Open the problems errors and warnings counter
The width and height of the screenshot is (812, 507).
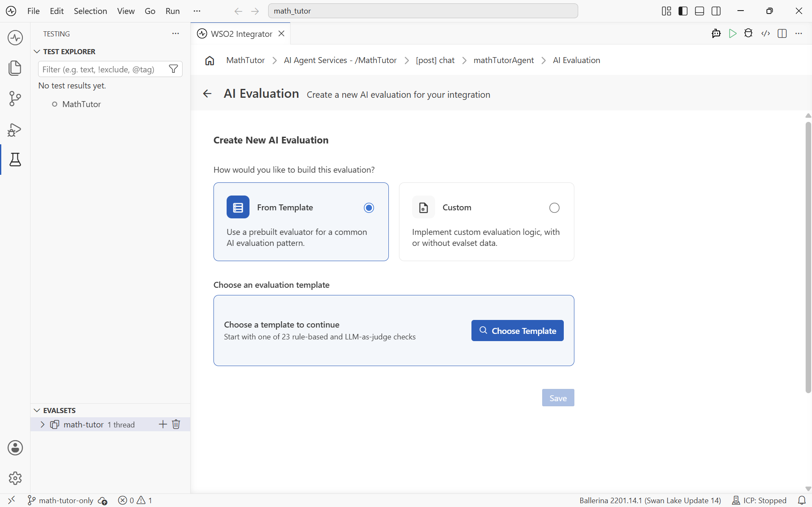(x=135, y=500)
